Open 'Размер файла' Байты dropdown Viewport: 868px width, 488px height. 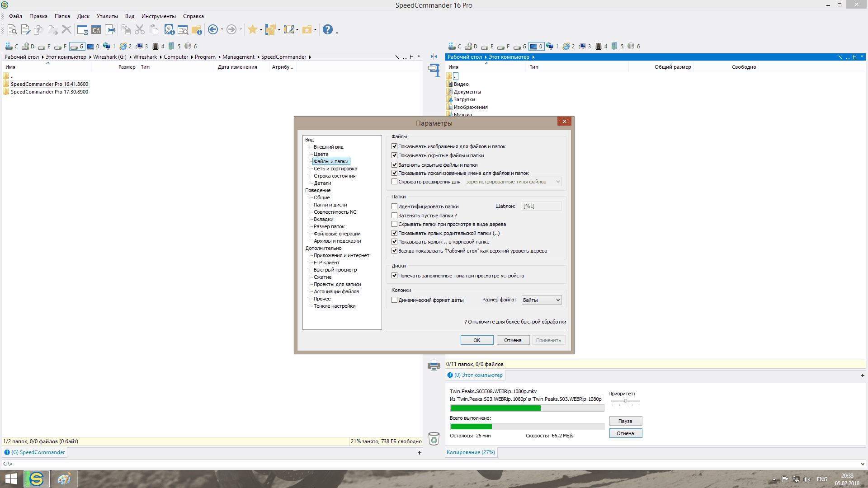[541, 300]
